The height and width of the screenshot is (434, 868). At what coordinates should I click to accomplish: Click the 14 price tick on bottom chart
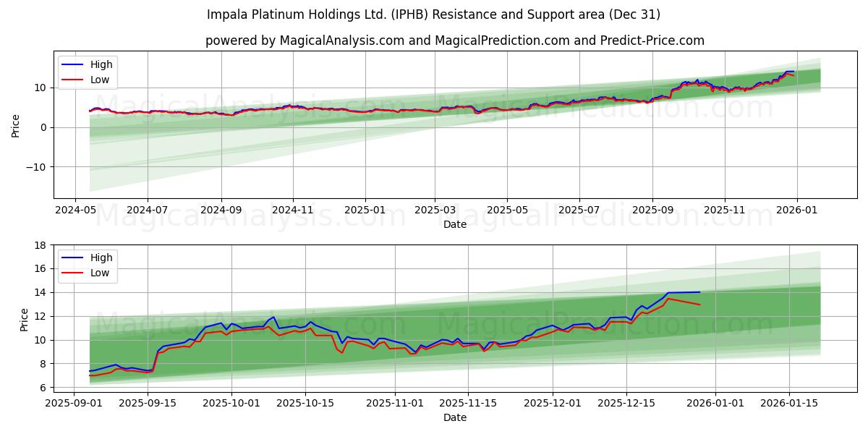click(41, 292)
